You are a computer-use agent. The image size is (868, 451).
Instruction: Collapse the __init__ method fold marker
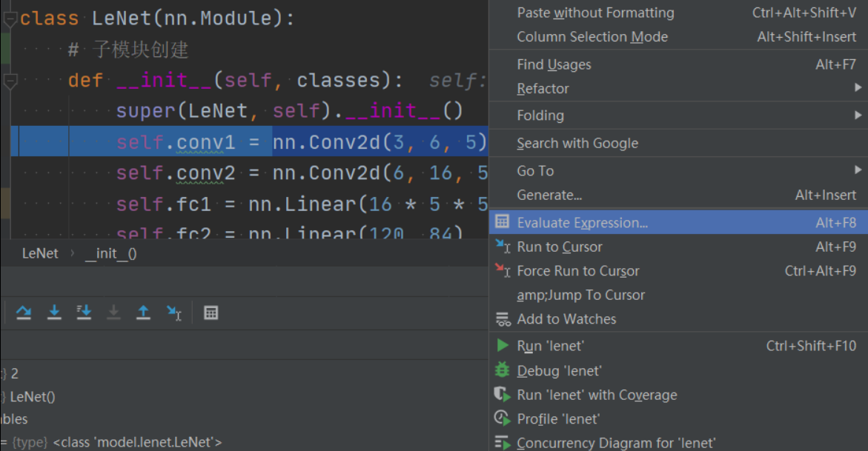(x=10, y=81)
